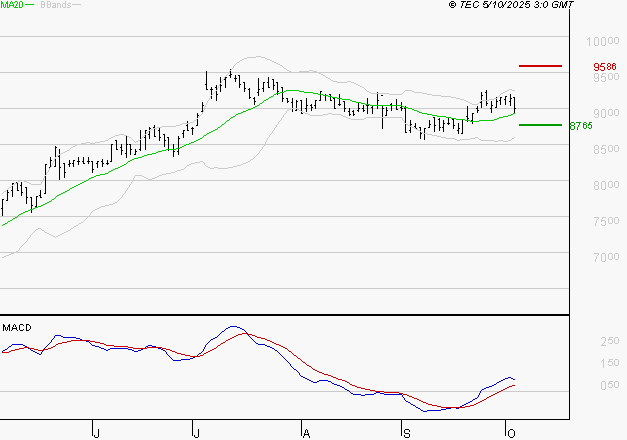This screenshot has width=627, height=440.
Task: Click the red resistance line marker
Action: point(540,66)
